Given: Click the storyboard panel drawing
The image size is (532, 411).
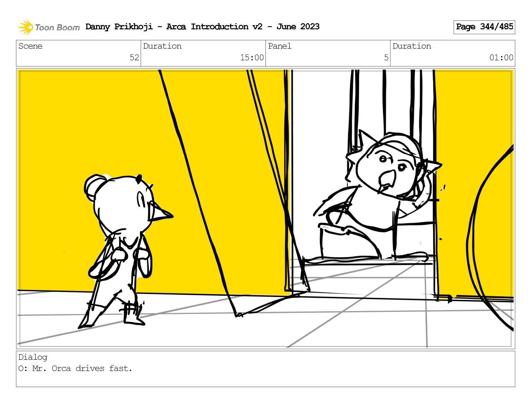Looking at the screenshot, I should pyautogui.click(x=266, y=209).
